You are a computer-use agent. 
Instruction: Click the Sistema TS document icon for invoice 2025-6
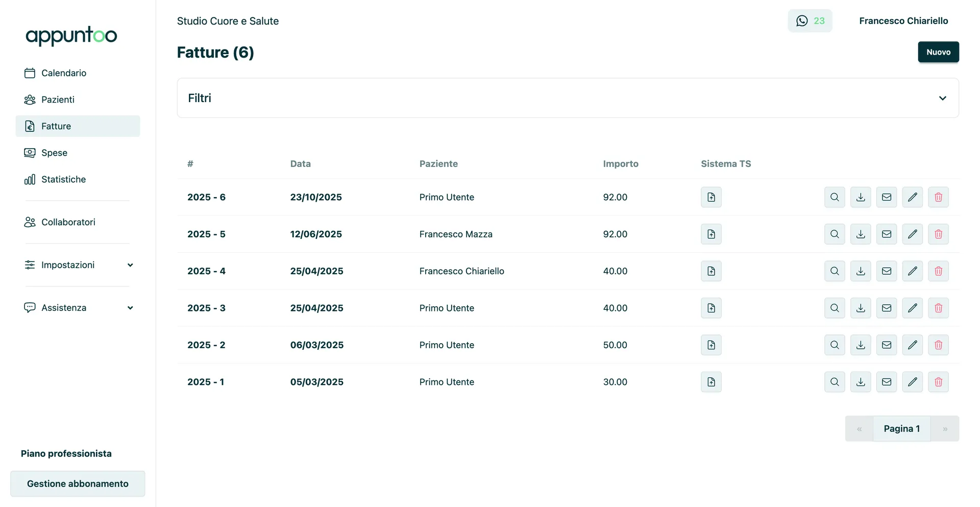pyautogui.click(x=711, y=197)
